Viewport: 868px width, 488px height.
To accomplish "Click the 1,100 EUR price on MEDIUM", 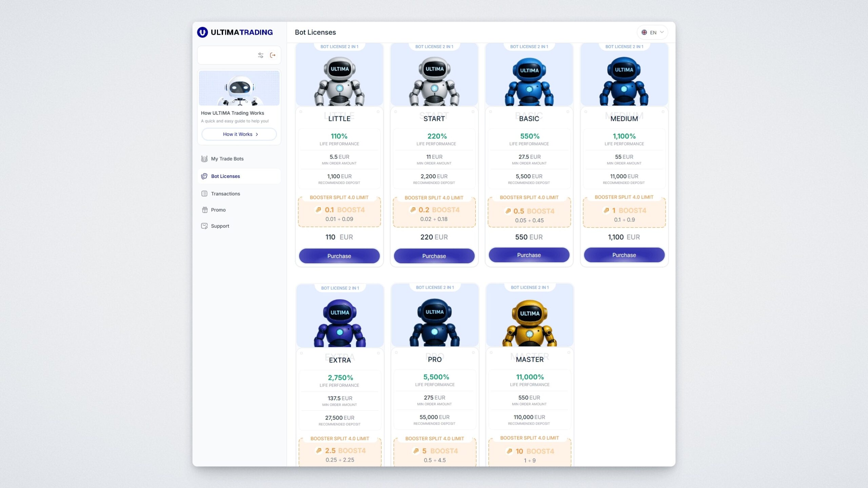I will click(x=624, y=237).
